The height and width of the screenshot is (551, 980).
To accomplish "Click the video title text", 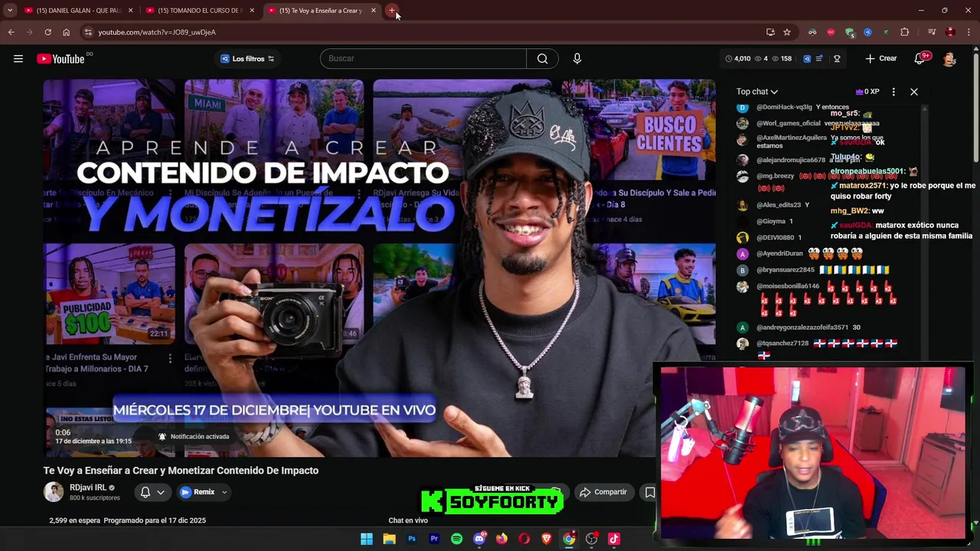I will coord(181,471).
